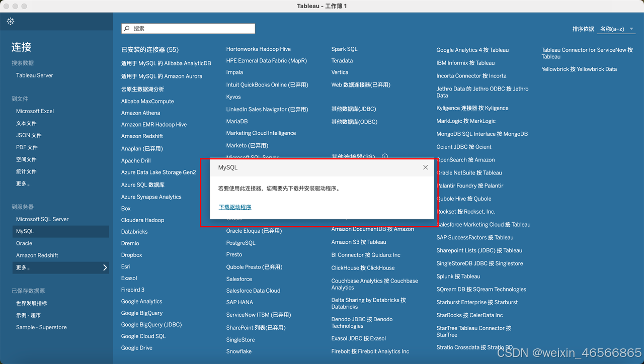Image resolution: width=644 pixels, height=364 pixels.
Task: Choose Marketing Cloud Intelligence connector
Action: [261, 133]
